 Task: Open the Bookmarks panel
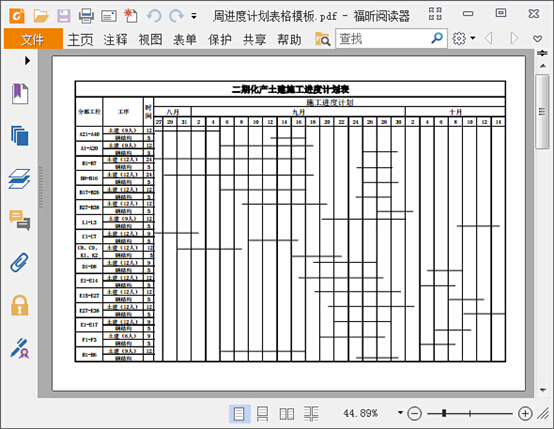pyautogui.click(x=20, y=94)
